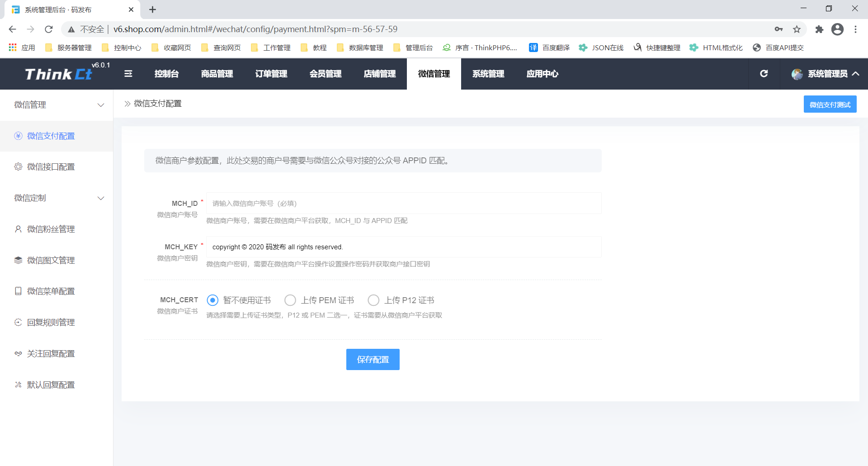Screen dimensions: 868x466
Task: Click the sidebar collapse hamburger icon
Action: [x=128, y=74]
